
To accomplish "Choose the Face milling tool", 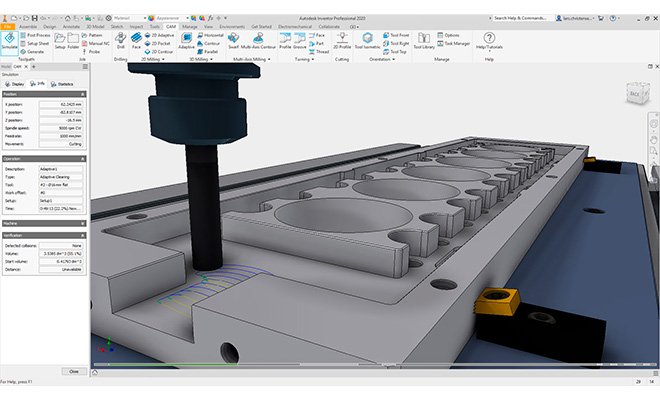I will [135, 39].
